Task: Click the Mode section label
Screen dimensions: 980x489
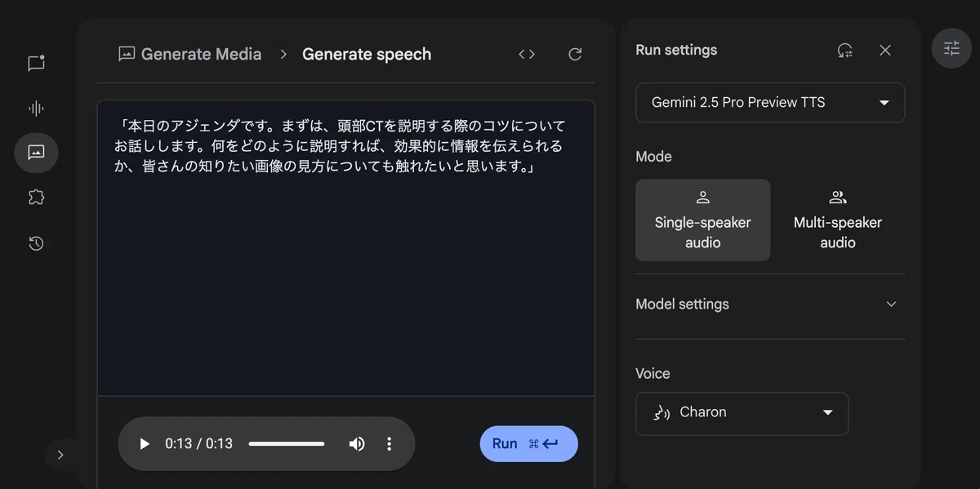Action: click(x=654, y=157)
